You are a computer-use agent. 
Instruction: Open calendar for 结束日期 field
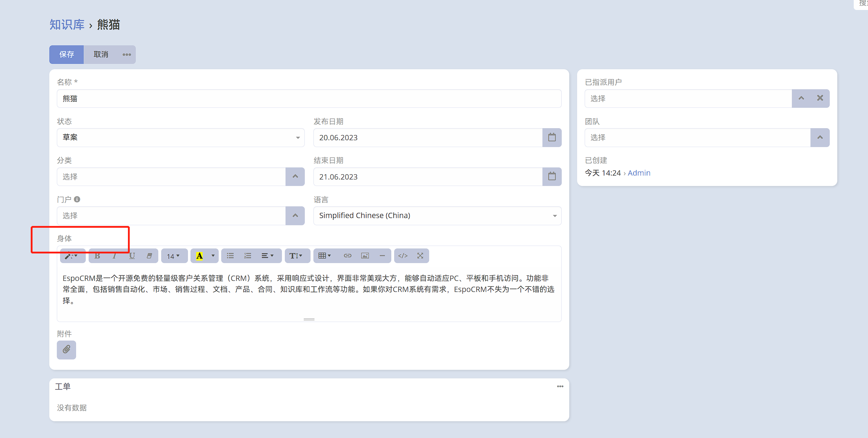click(552, 176)
